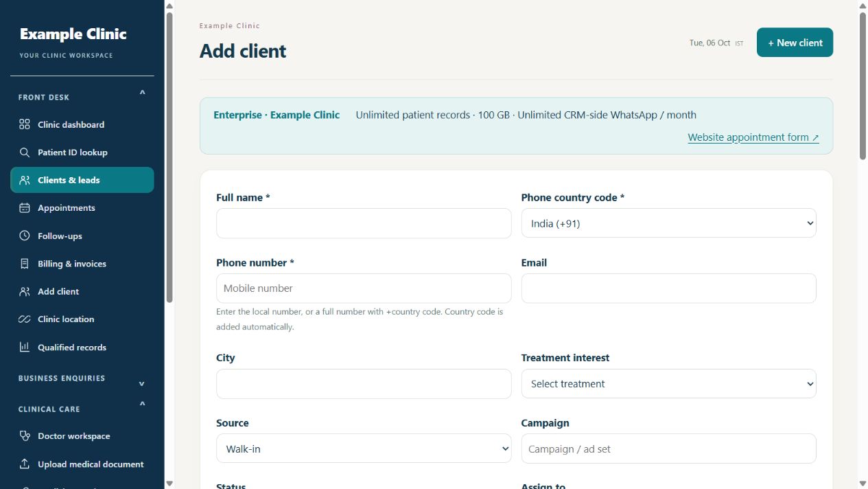Click the Doctor workspace stethoscope icon

(x=25, y=436)
